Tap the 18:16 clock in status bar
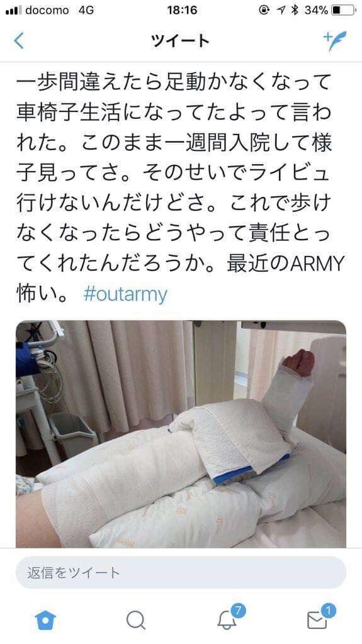The width and height of the screenshot is (362, 644). (182, 10)
